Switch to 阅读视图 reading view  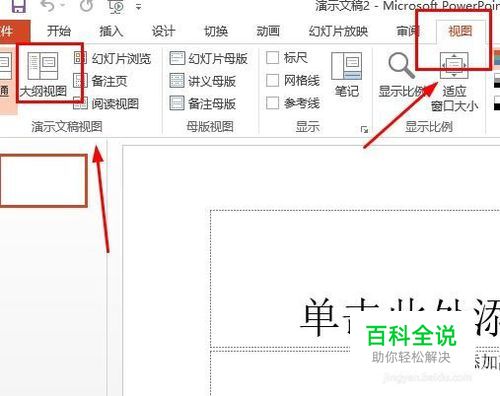(x=106, y=104)
